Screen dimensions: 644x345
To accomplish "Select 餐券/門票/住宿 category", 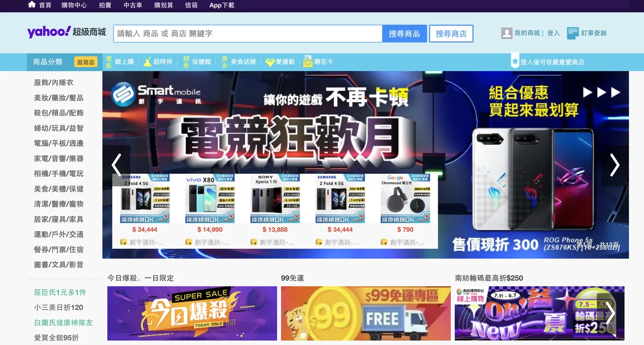I will point(59,249).
